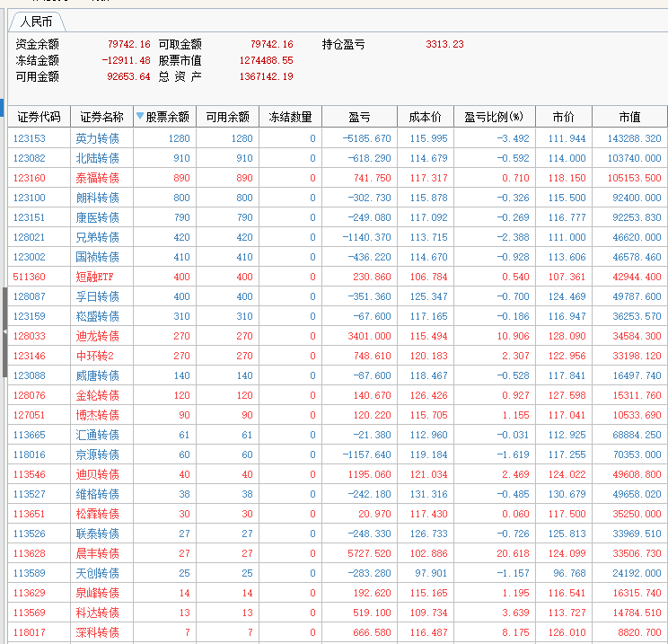Sort holdings by the 盈亏 header
This screenshot has width=668, height=644.
click(359, 117)
